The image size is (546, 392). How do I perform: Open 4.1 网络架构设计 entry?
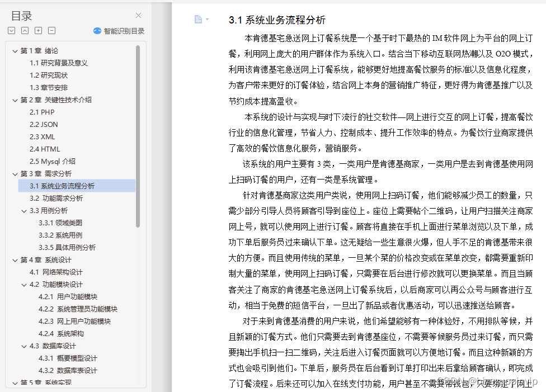tap(56, 272)
